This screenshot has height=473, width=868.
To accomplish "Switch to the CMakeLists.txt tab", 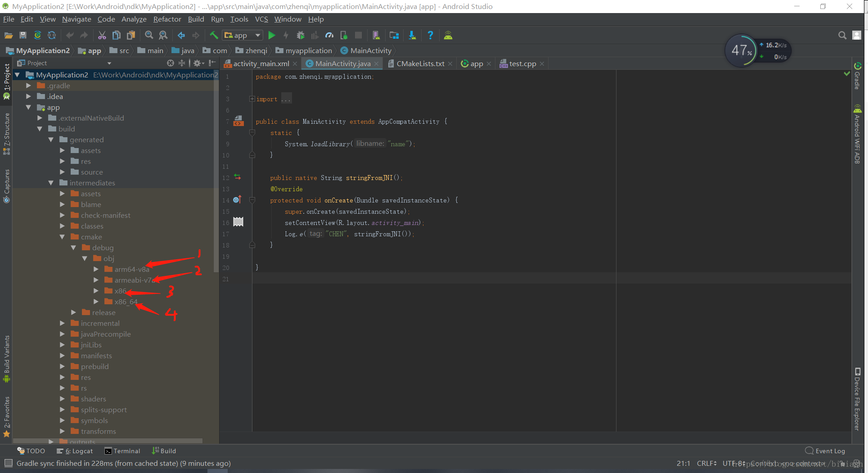I will [x=420, y=63].
